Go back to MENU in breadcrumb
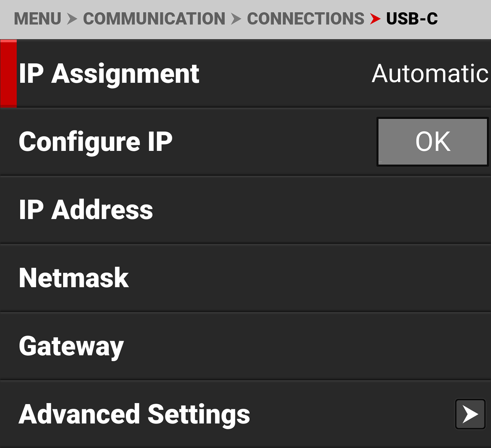 (37, 19)
